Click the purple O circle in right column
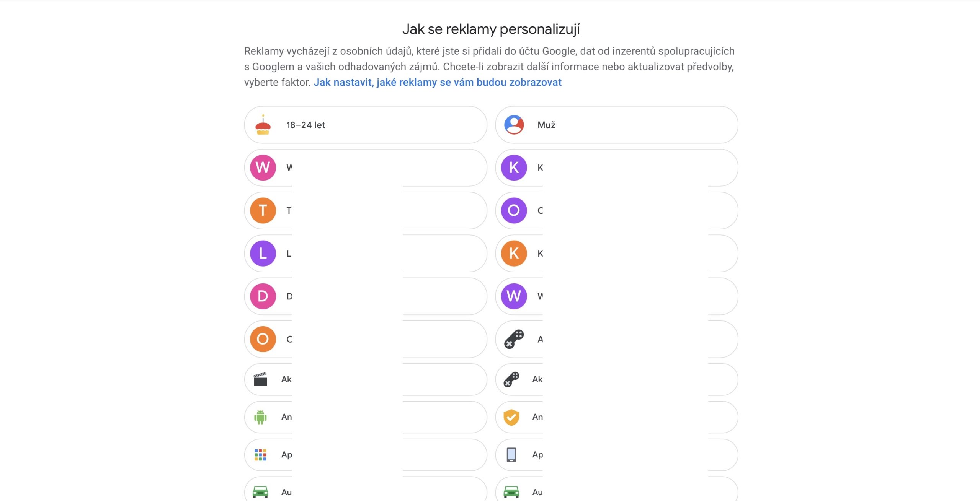This screenshot has height=501, width=980. [x=514, y=211]
